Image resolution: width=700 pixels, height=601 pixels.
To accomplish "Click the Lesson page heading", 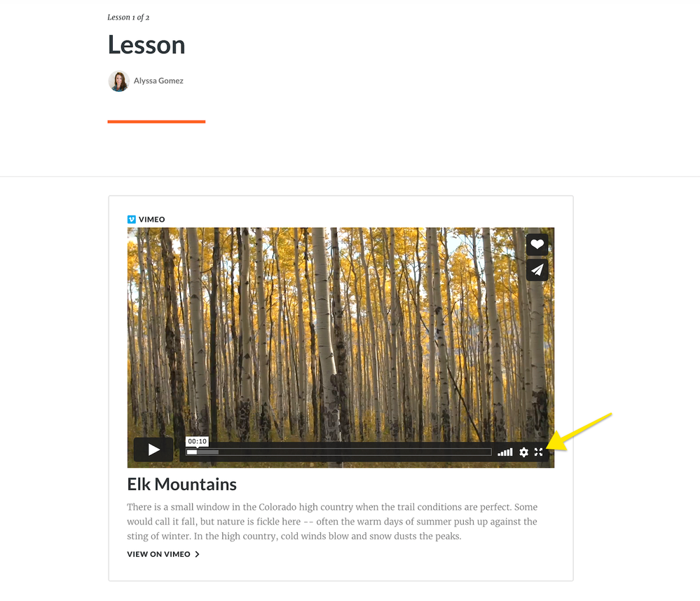I will coord(146,45).
